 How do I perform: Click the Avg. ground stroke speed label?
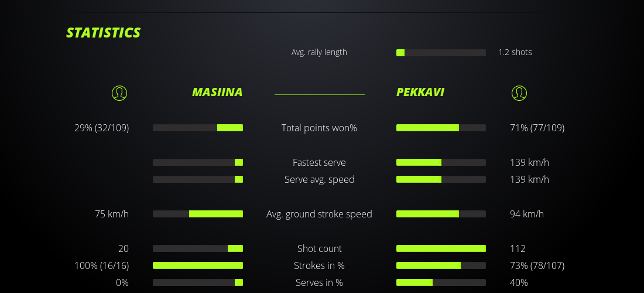tap(319, 214)
